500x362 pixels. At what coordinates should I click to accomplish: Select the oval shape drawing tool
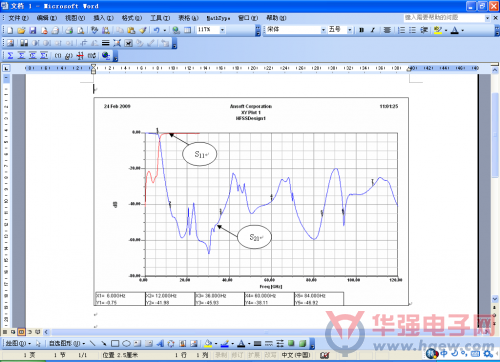[x=126, y=343]
